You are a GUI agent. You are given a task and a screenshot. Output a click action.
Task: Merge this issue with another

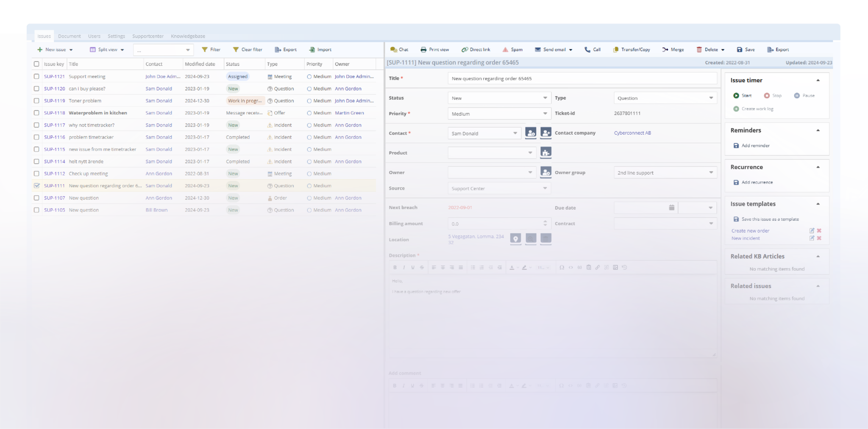[673, 50]
